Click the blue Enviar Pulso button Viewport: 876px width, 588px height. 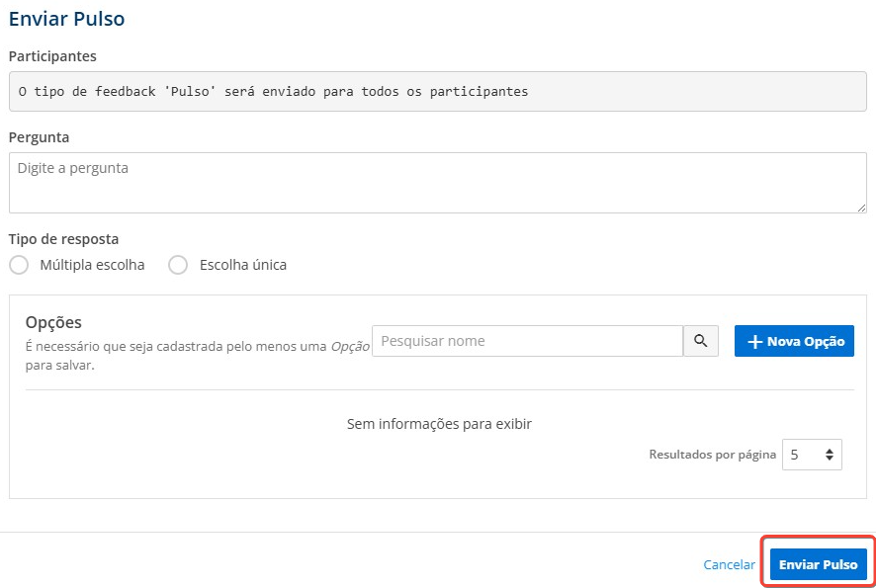(x=819, y=564)
